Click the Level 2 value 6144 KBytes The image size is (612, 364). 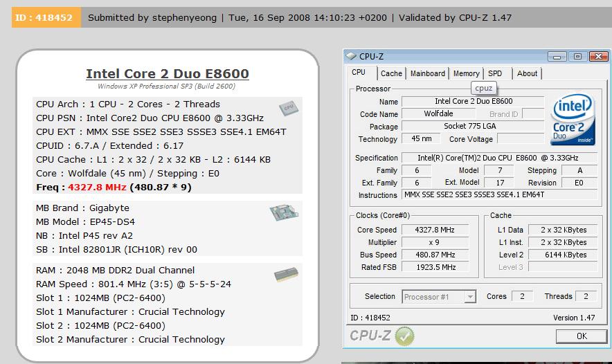(563, 255)
